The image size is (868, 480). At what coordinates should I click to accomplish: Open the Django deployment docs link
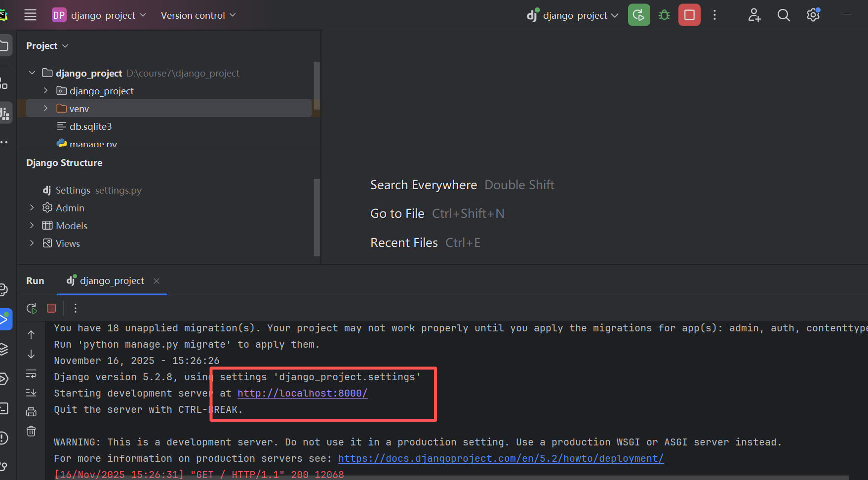[x=501, y=458]
